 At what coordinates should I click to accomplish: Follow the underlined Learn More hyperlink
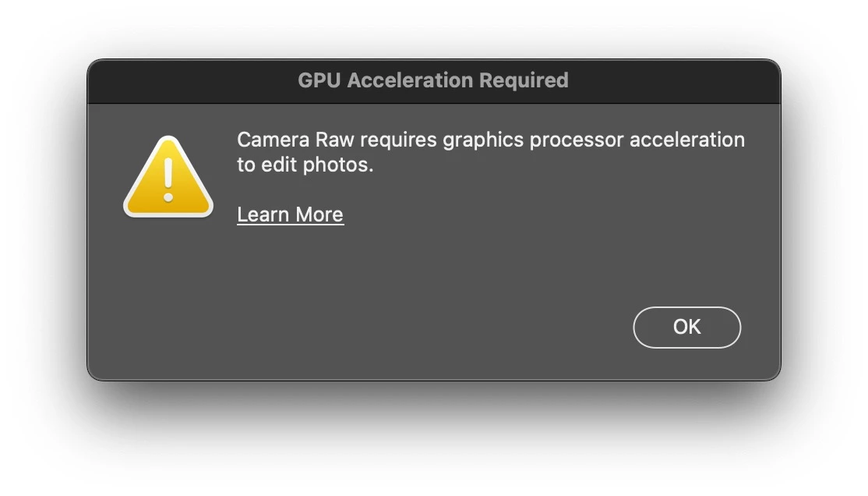(x=290, y=214)
